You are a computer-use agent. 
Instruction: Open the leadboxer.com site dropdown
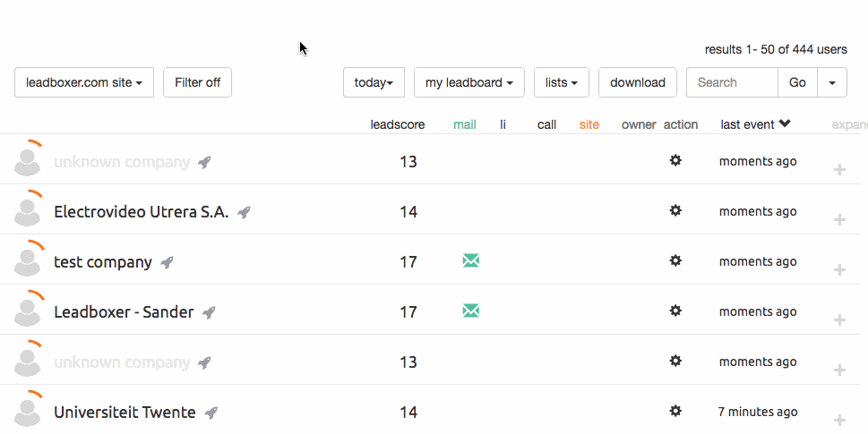pyautogui.click(x=84, y=82)
